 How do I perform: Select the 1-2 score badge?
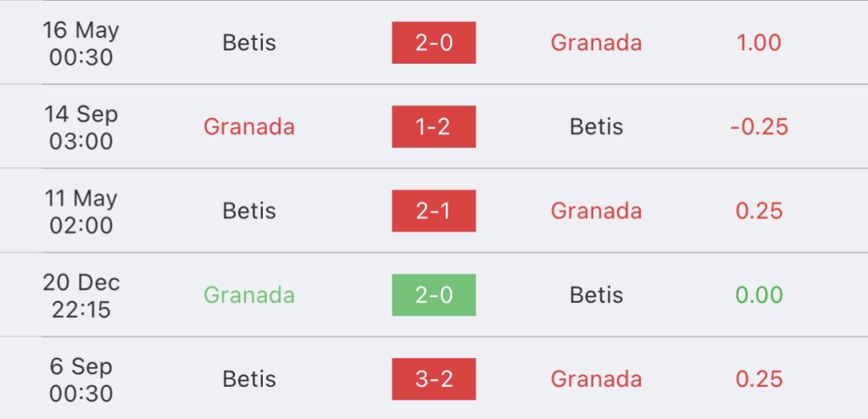pos(433,127)
